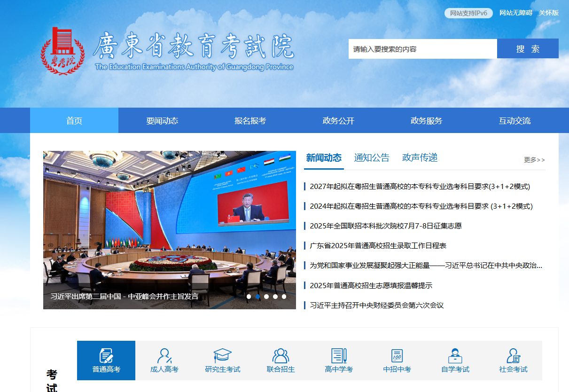Click the 搜索 search button
Image resolution: width=569 pixels, height=392 pixels.
527,48
